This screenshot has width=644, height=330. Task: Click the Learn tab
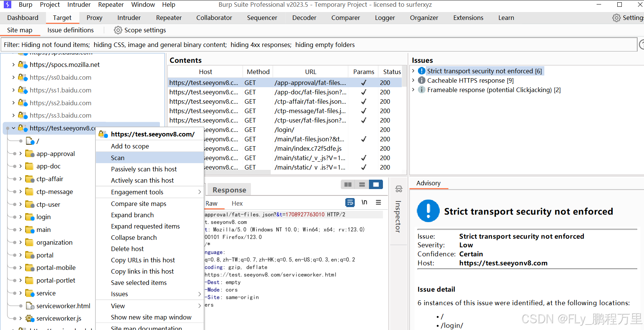(x=506, y=18)
